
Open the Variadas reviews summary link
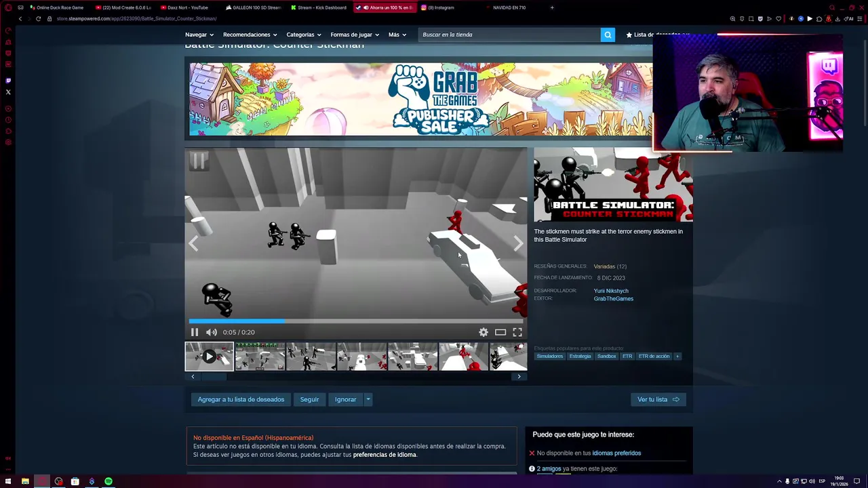pyautogui.click(x=604, y=266)
